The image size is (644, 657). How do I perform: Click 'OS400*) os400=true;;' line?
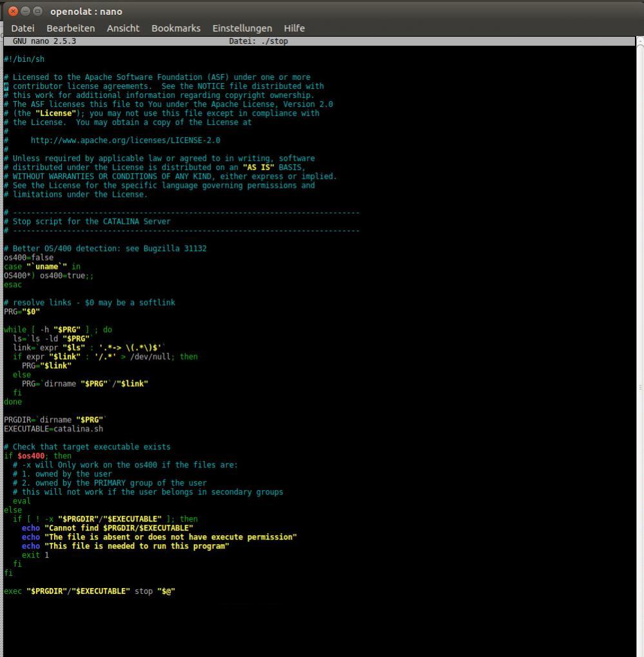click(x=48, y=276)
